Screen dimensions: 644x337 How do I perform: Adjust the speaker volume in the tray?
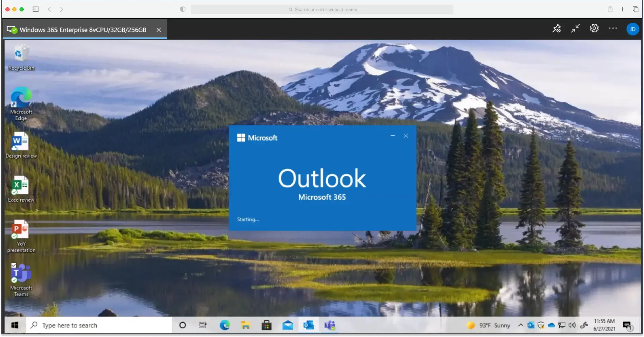pyautogui.click(x=572, y=325)
